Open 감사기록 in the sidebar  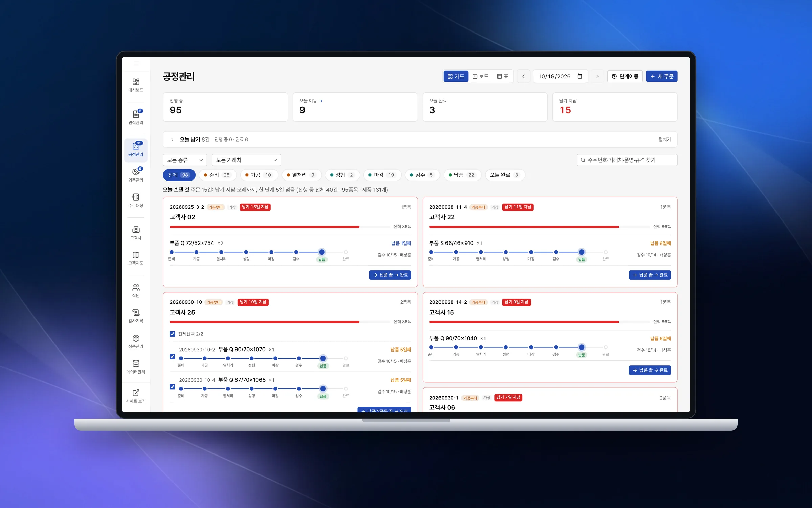(136, 316)
